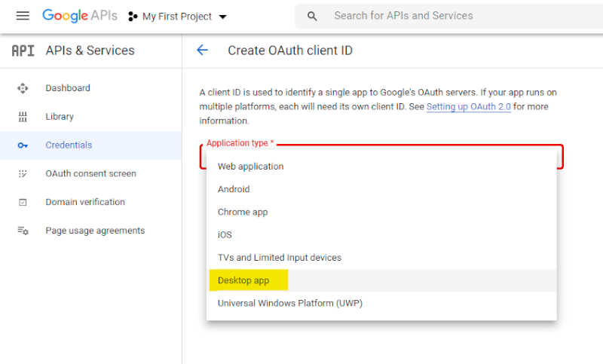This screenshot has height=364, width=603.
Task: Click the search magnifier icon
Action: 312,16
